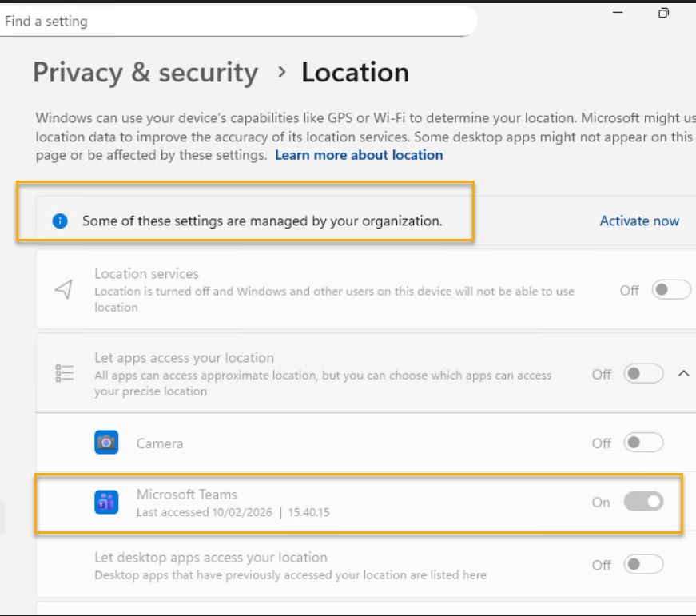Click the Location services arrow icon
Viewport: 696px width, 616px height.
tap(64, 290)
